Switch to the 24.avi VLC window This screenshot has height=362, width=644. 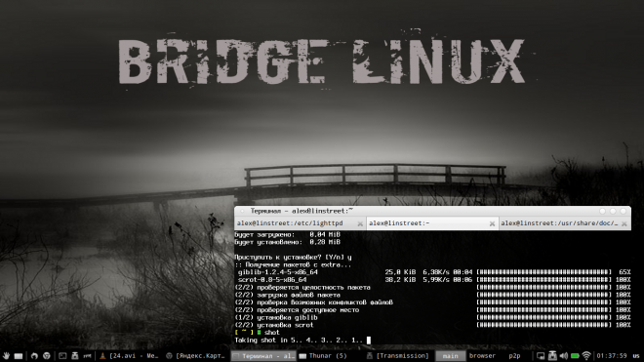click(x=130, y=356)
